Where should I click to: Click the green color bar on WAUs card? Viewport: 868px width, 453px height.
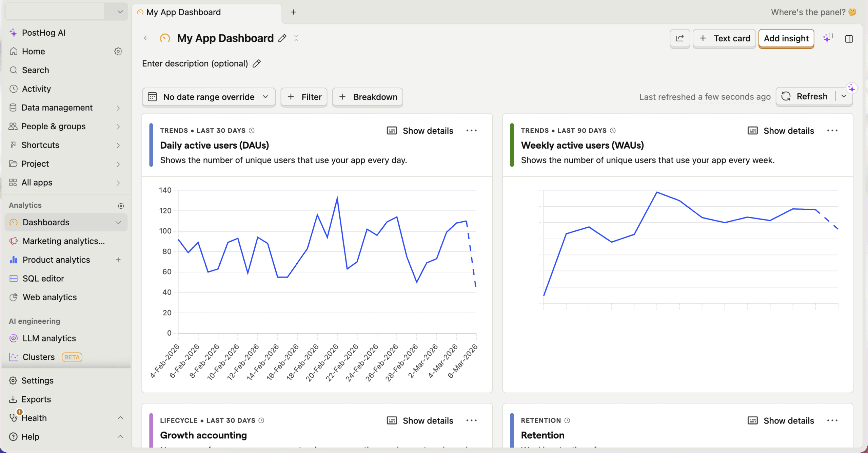click(512, 145)
